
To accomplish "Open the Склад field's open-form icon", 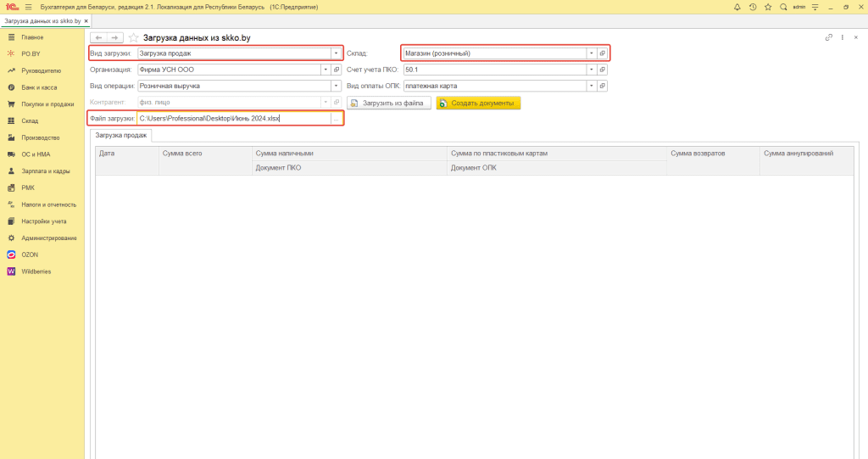I will click(603, 53).
